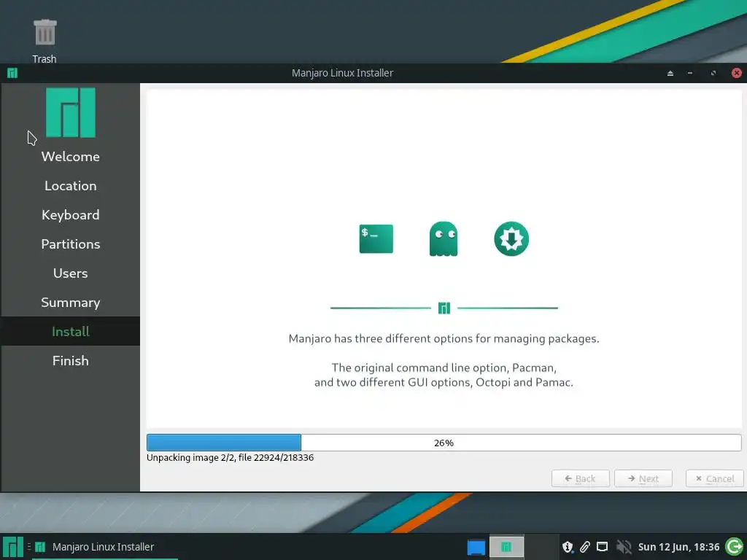
Task: Click the small Manjaro logo between the lines
Action: tap(444, 308)
